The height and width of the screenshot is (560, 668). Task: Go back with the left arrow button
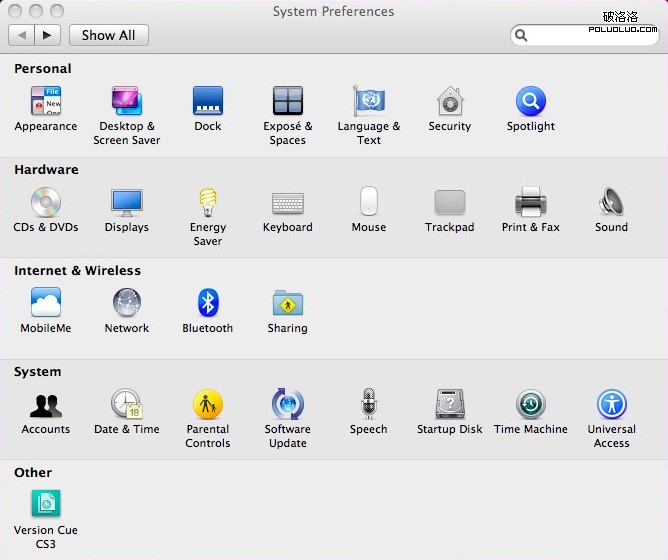(x=21, y=35)
